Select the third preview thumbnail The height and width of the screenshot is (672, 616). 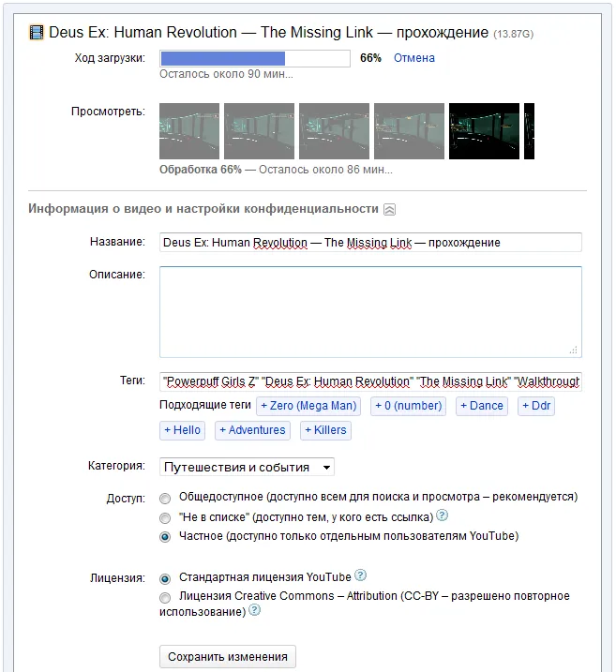[x=334, y=131]
